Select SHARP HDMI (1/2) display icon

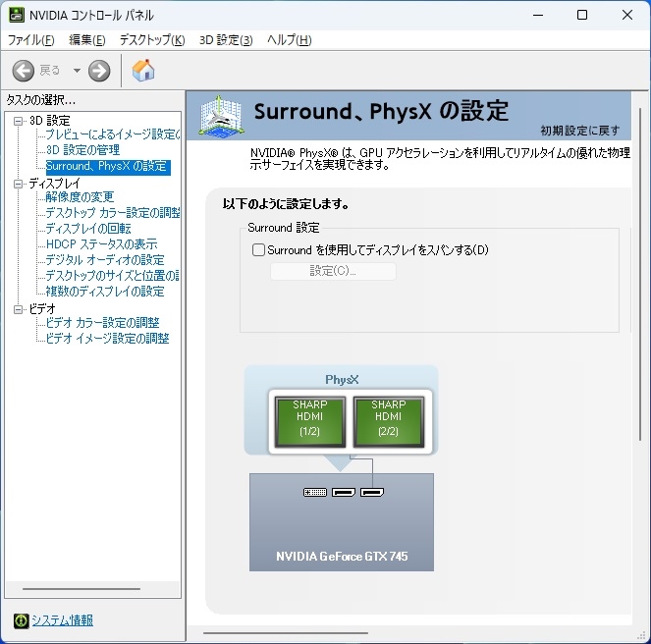coord(309,422)
